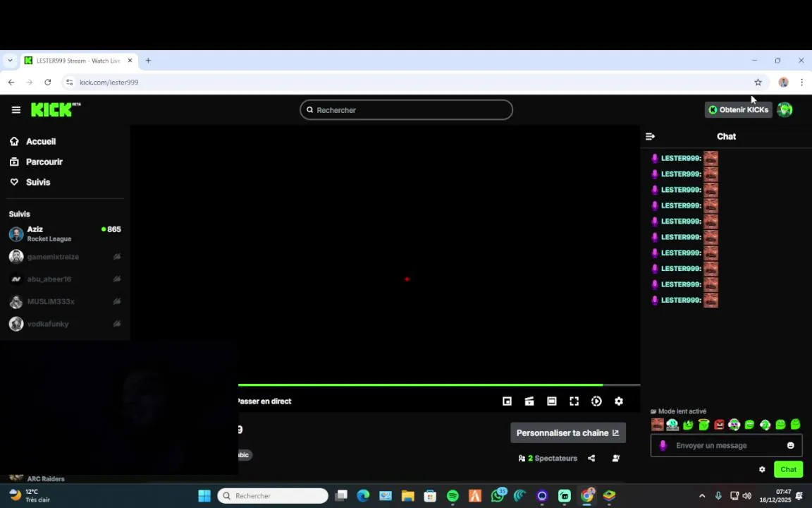812x508 pixels.
Task: Open gamemixtreize's offline channel
Action: 65,257
